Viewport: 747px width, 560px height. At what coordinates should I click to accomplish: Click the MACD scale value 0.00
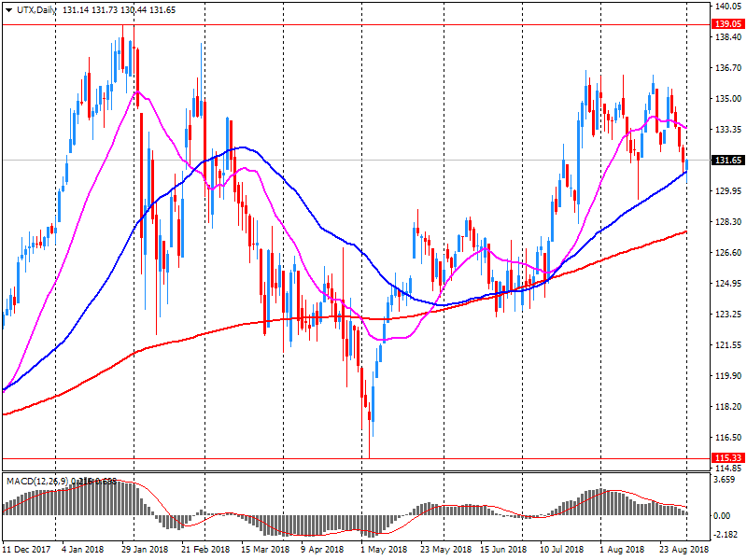(723, 516)
